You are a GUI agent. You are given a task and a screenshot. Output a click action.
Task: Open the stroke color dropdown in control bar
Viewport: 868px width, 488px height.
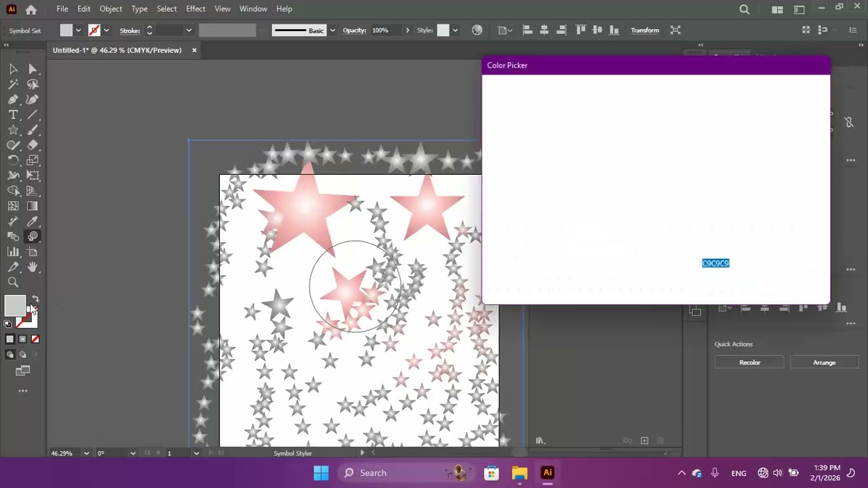click(x=106, y=30)
